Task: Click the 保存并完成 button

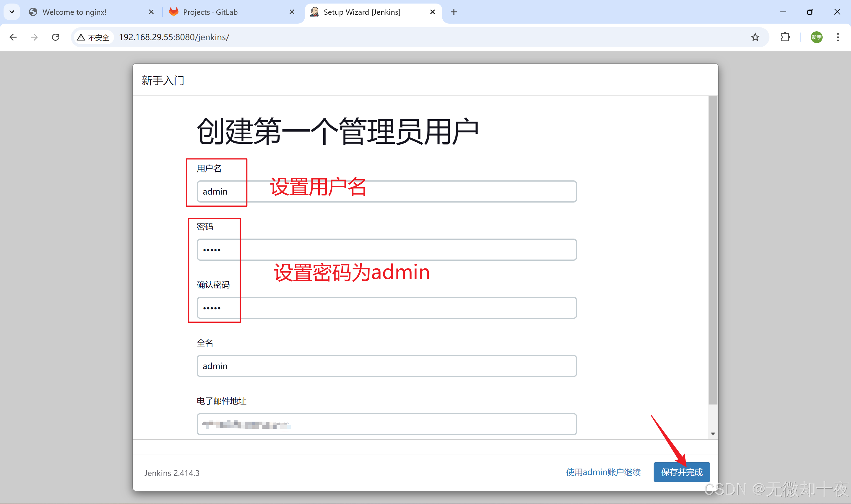Action: (x=681, y=472)
